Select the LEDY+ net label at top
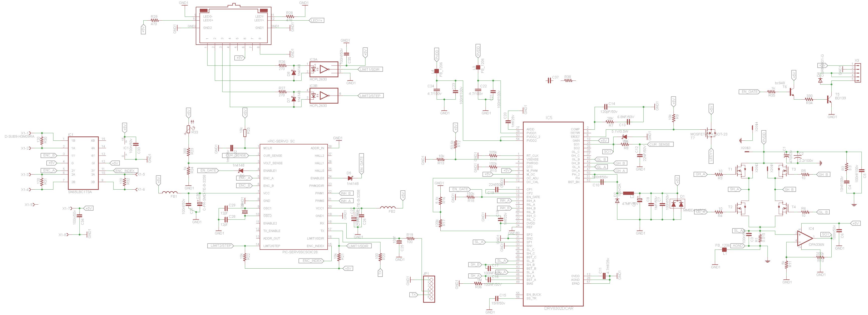The height and width of the screenshot is (315, 868). tap(316, 21)
